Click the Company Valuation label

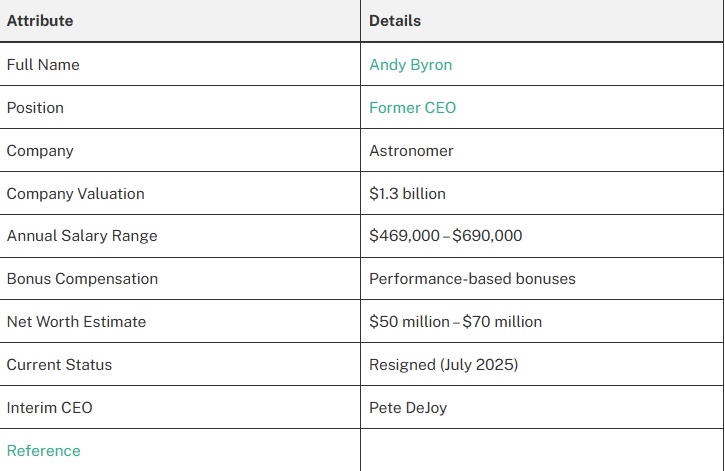75,194
